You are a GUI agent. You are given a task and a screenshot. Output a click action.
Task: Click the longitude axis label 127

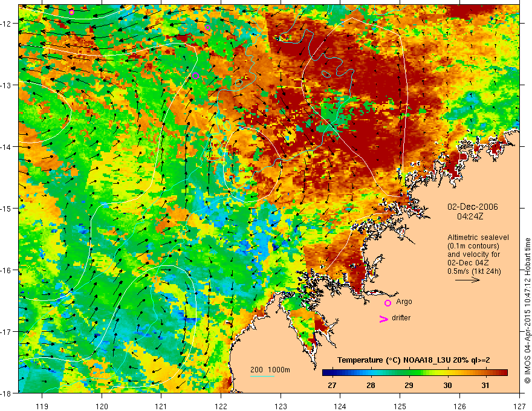[519, 406]
